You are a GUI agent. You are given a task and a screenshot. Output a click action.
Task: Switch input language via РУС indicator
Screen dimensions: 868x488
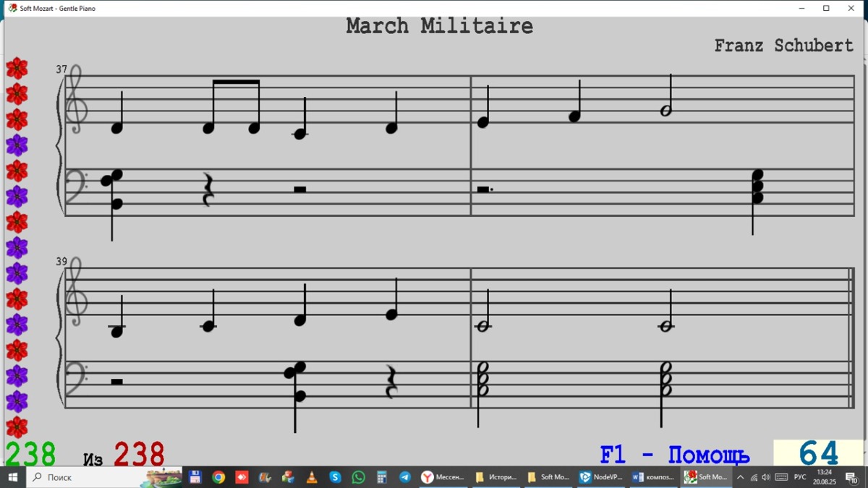tap(800, 477)
